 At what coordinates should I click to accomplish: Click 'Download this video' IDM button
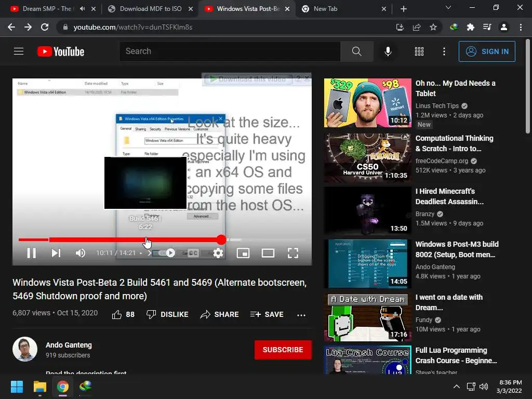(248, 79)
